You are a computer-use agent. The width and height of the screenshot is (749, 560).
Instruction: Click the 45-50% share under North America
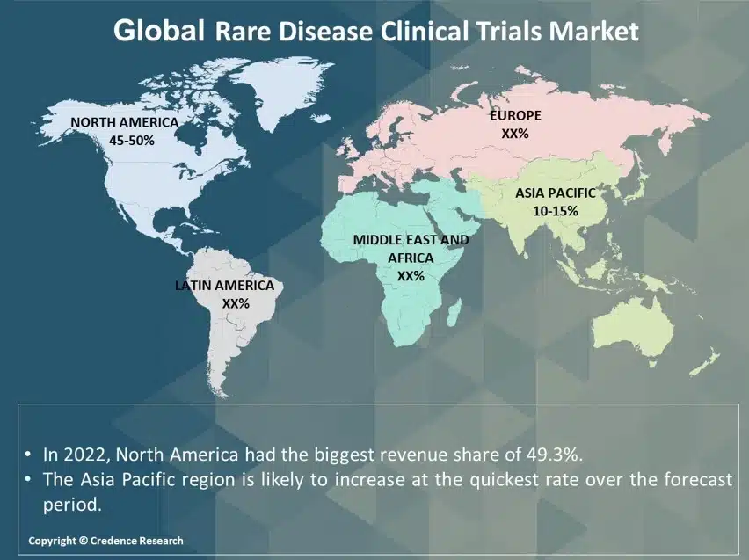[124, 140]
